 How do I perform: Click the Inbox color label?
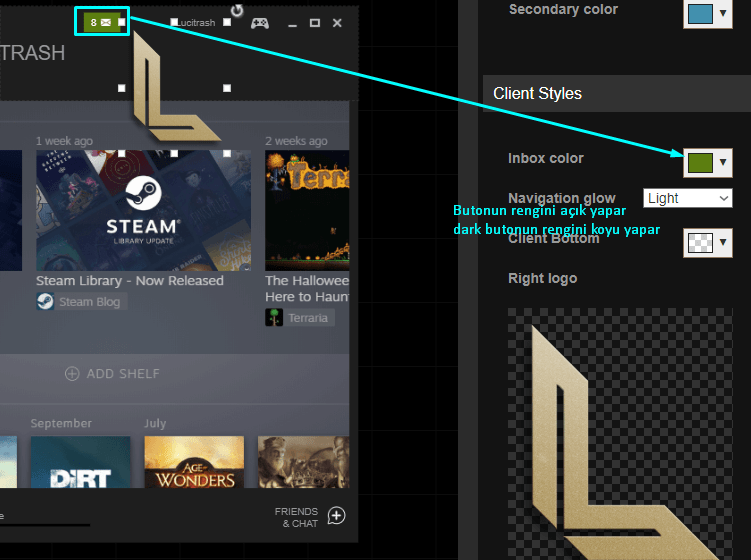(546, 159)
